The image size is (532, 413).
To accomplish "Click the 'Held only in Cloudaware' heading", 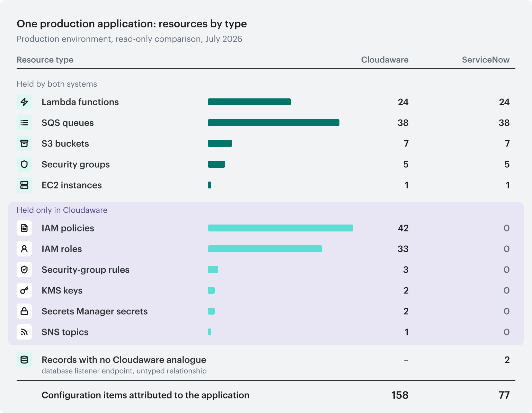I will (62, 210).
